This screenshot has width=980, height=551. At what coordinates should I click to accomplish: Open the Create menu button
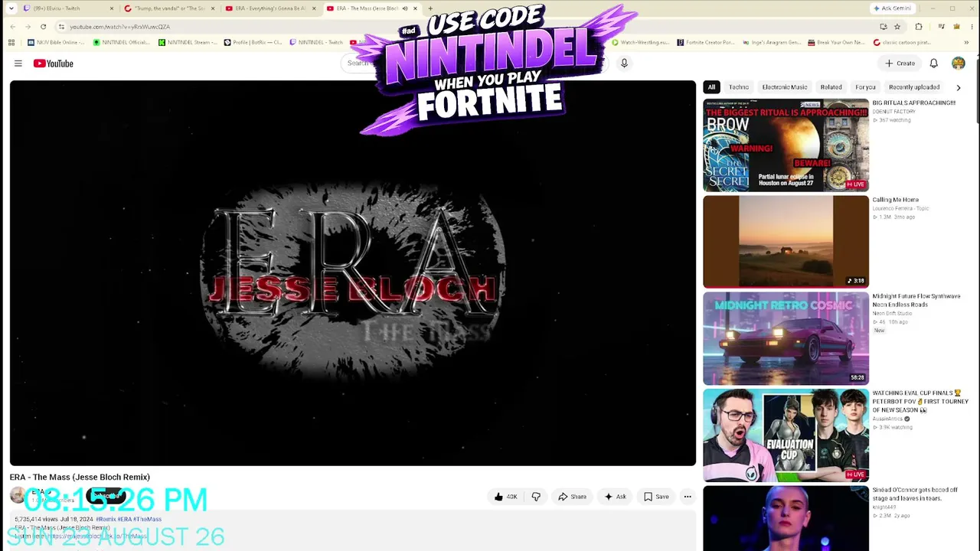tap(900, 64)
